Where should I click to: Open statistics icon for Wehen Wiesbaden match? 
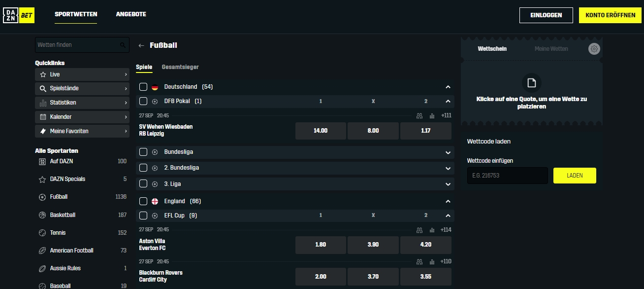[x=432, y=116]
